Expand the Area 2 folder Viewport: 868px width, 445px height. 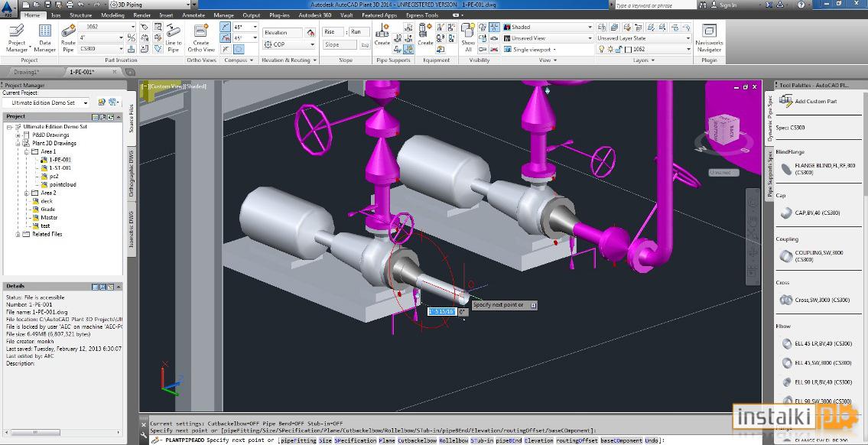26,193
